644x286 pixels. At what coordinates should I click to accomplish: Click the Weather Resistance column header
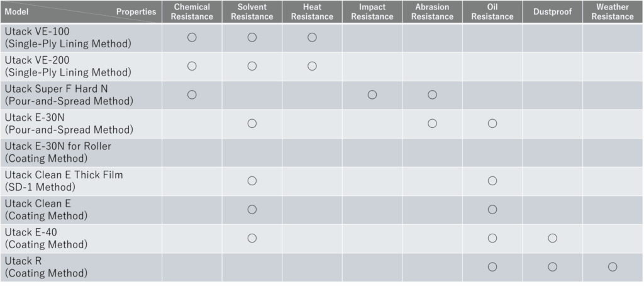coord(613,12)
